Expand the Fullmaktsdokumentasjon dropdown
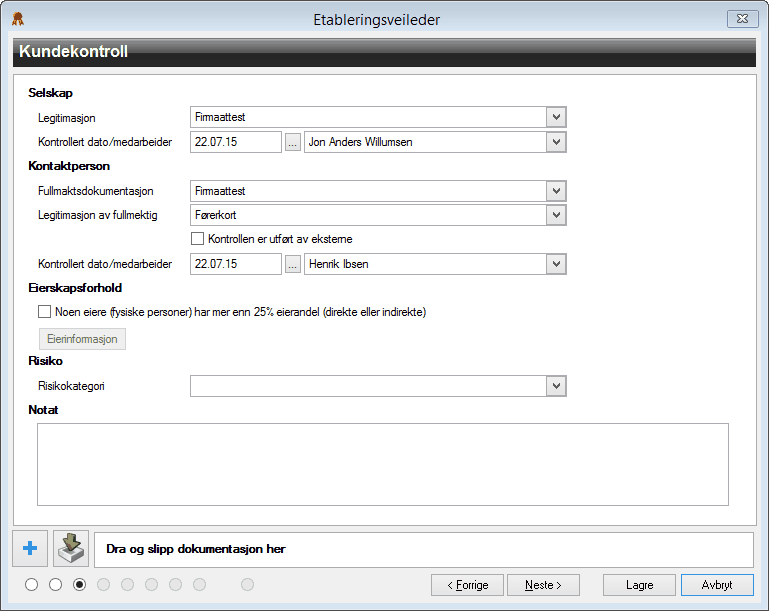The height and width of the screenshot is (611, 769). [556, 191]
